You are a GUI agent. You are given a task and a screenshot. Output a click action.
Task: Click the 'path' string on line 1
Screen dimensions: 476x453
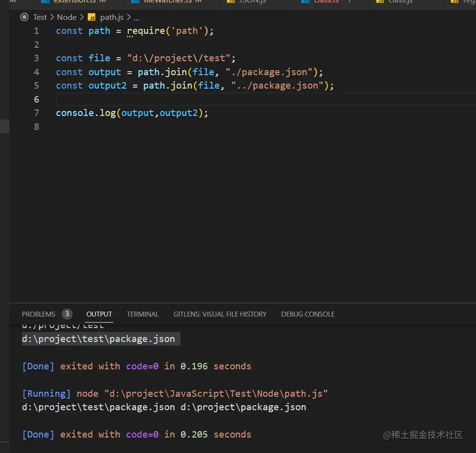pyautogui.click(x=187, y=31)
